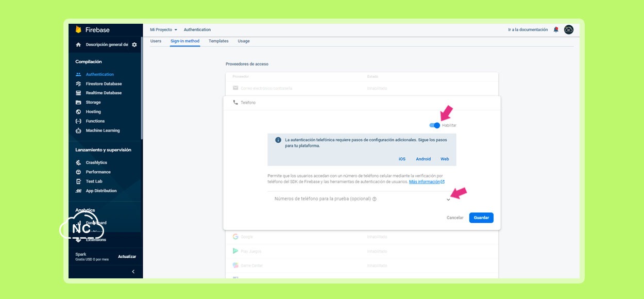Screen dimensions: 644x299
Task: Click the Proveedores de acceso heading
Action: click(x=247, y=64)
